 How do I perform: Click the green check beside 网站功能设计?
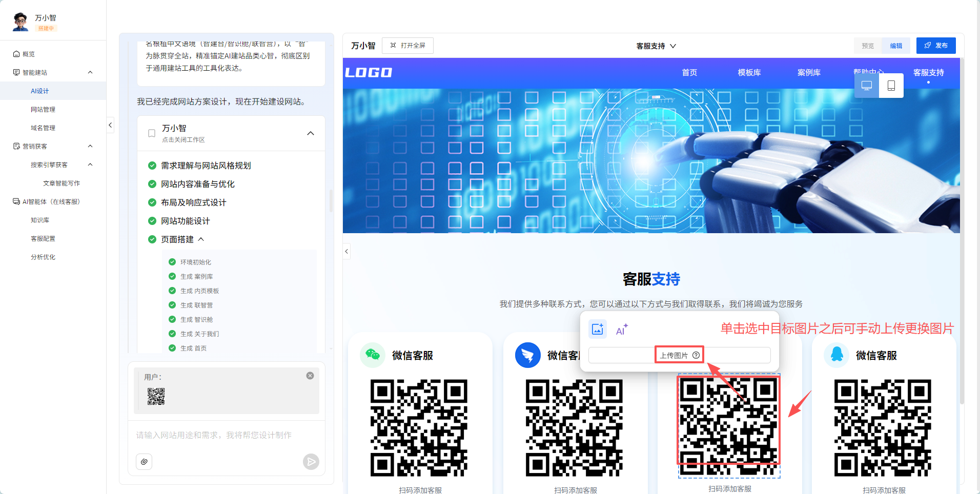(152, 221)
